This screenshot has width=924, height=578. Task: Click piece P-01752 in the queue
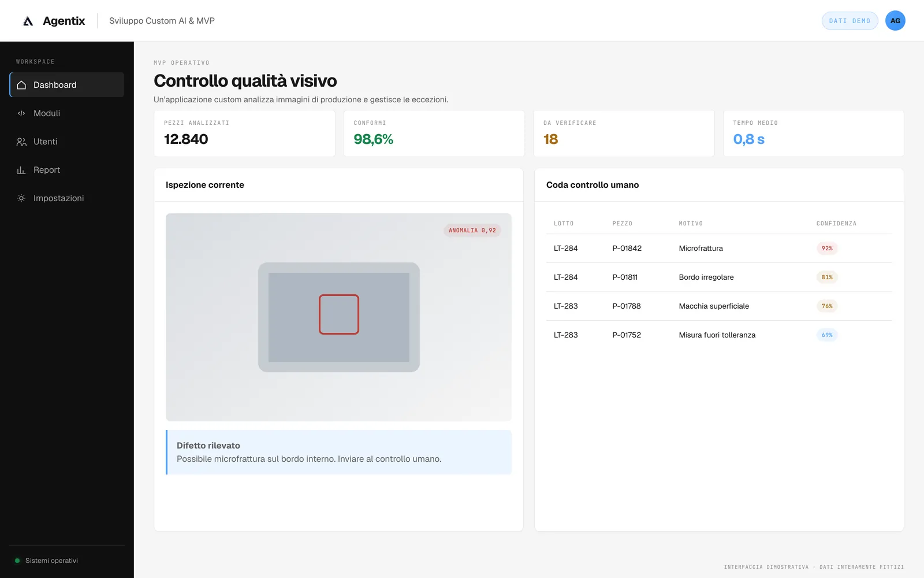click(x=627, y=335)
